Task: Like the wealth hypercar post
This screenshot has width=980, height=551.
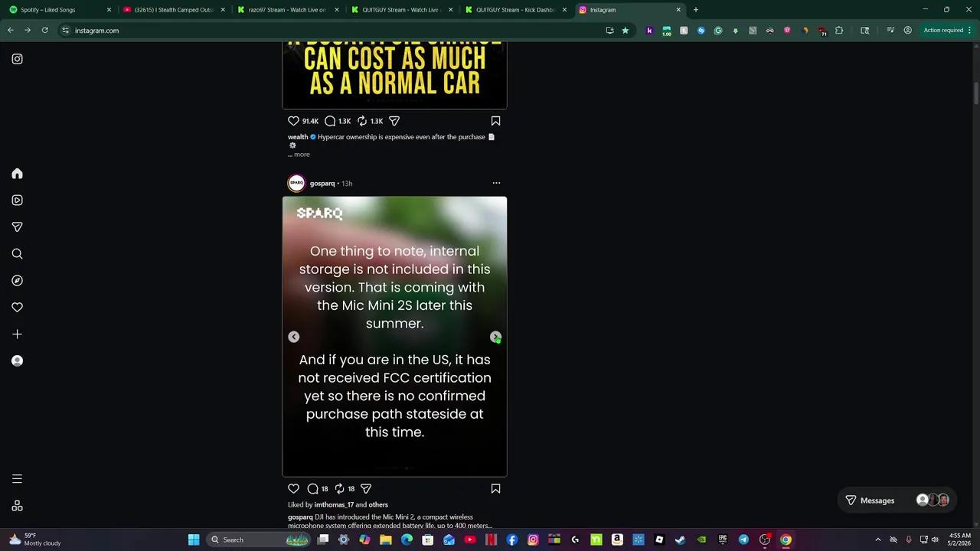Action: (293, 121)
